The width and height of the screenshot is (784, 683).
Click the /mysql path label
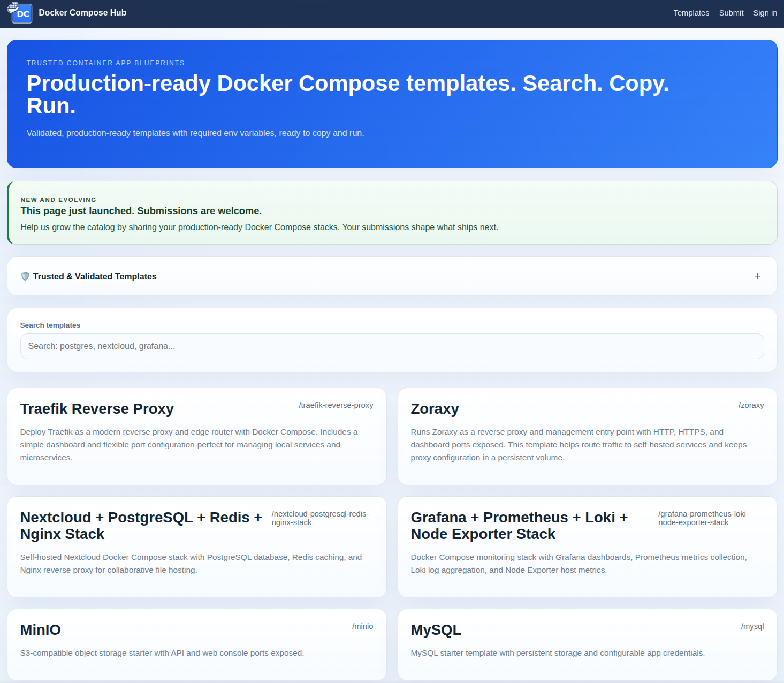tap(753, 626)
